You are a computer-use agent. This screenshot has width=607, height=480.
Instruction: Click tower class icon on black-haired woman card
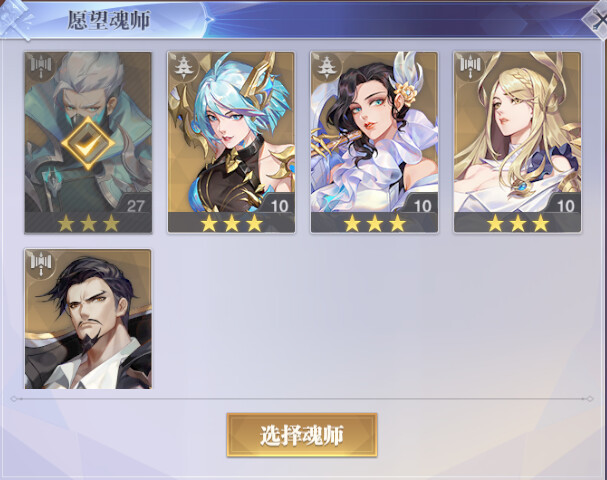point(327,67)
